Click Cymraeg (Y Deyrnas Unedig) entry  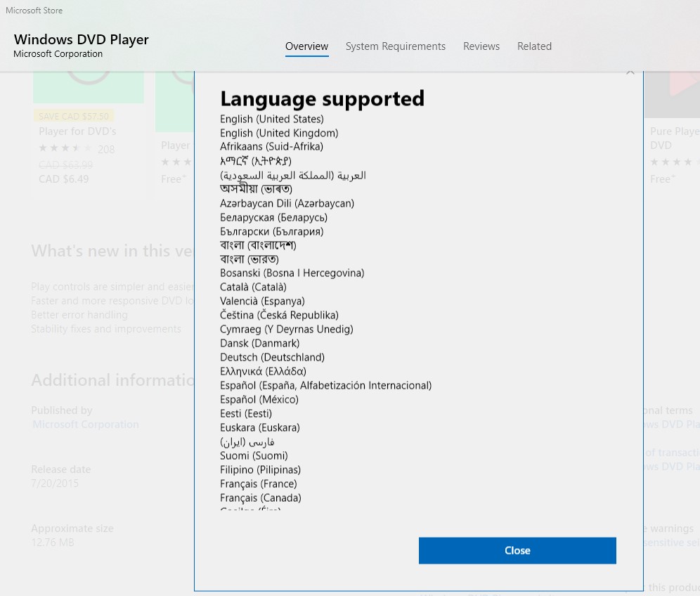coord(287,330)
